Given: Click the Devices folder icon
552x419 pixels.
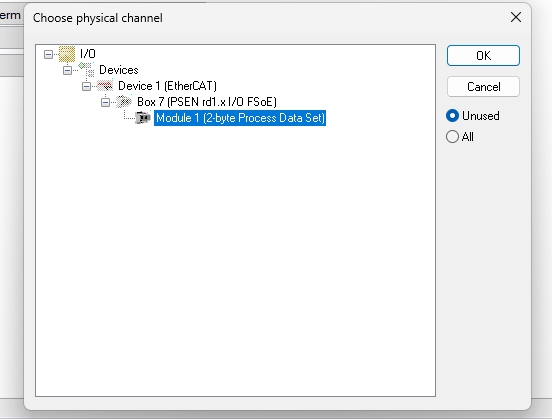Looking at the screenshot, I should [x=86, y=70].
